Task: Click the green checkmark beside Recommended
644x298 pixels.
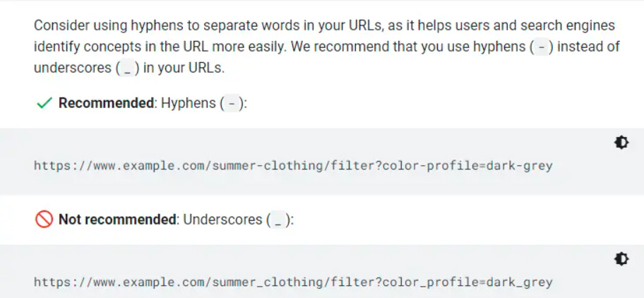Action: pyautogui.click(x=44, y=103)
